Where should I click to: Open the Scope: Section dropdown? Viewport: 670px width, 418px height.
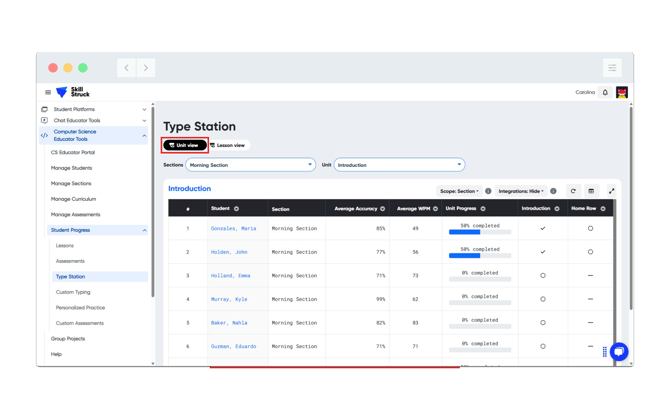point(459,191)
